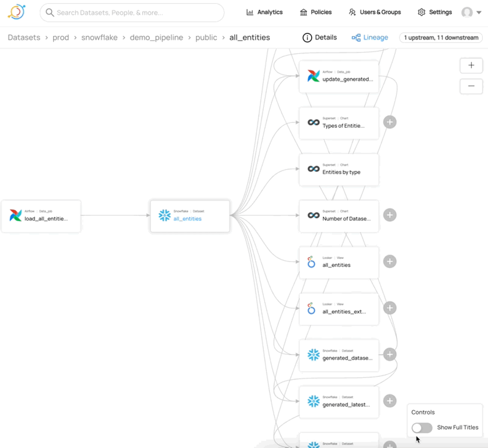
Task: Select the update_generated... node label
Action: [348, 79]
